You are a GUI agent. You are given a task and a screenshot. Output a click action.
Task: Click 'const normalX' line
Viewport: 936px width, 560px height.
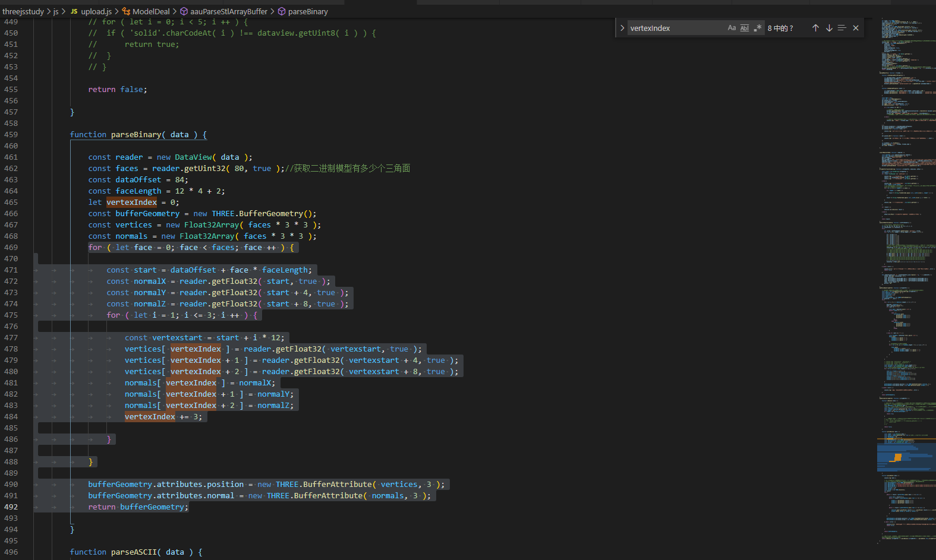click(x=219, y=281)
